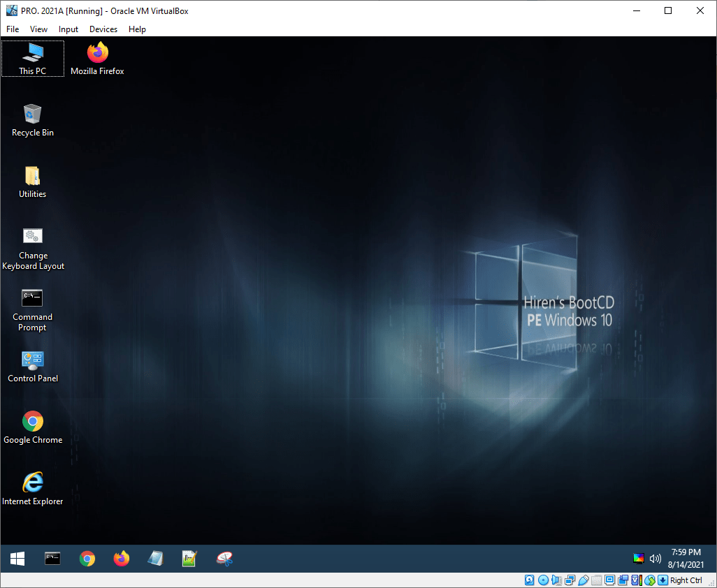Click the Right Ctrl host key label
This screenshot has width=717, height=588.
686,580
